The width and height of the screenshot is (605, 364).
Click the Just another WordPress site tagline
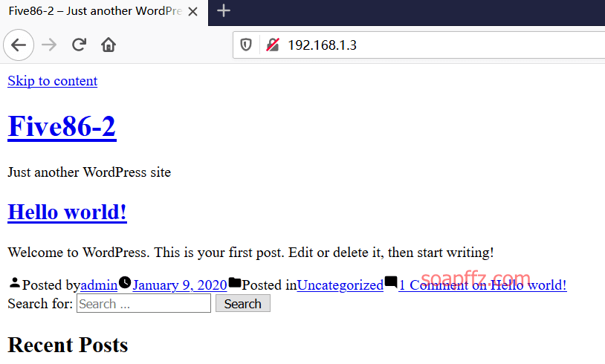tap(89, 172)
